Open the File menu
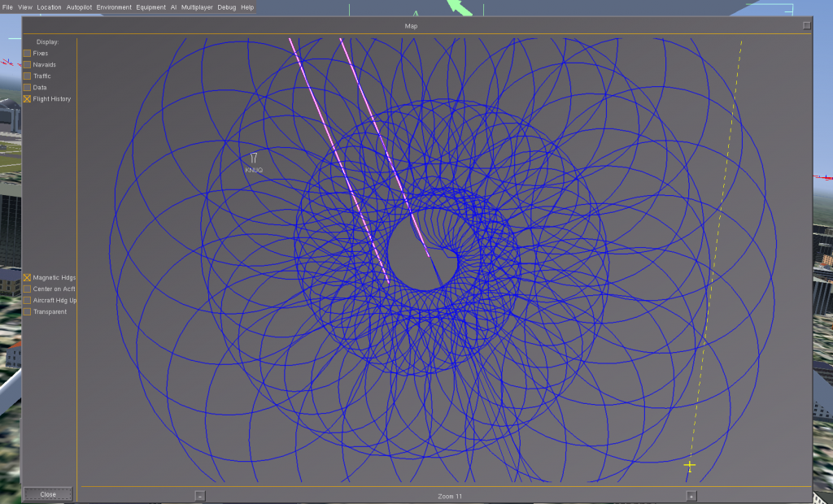The width and height of the screenshot is (833, 504). (x=7, y=7)
